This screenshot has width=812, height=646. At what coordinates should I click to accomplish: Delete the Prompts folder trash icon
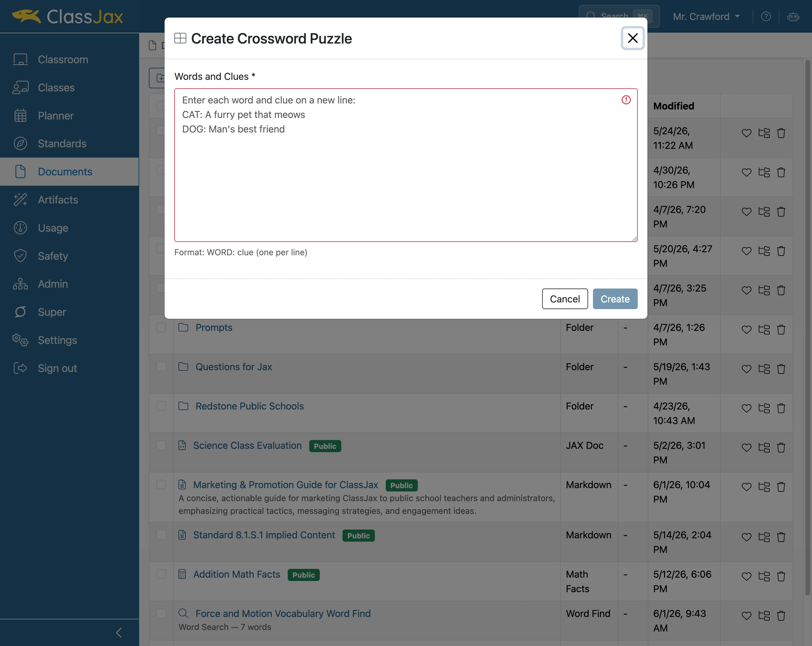[x=781, y=330]
